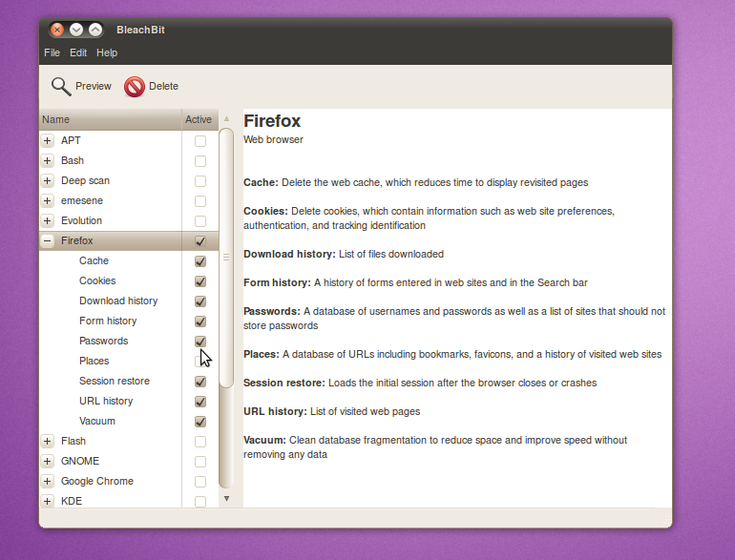Uncheck the Session restore checkbox
Viewport: 735px width, 560px height.
coord(200,382)
